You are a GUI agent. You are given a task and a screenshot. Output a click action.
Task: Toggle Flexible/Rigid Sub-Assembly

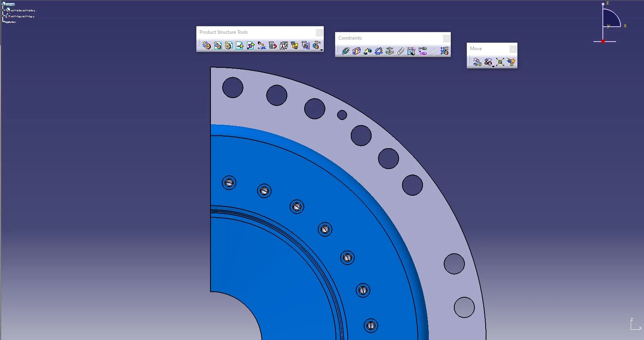423,51
